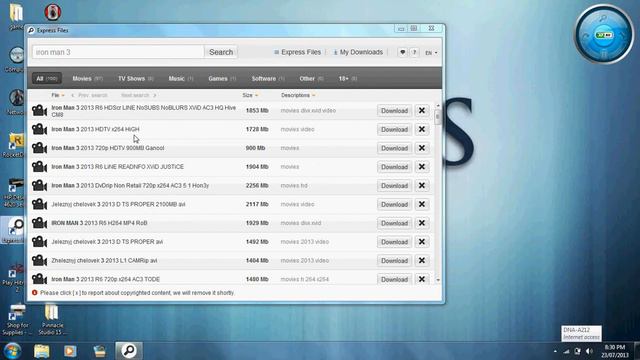The image size is (640, 360).
Task: Download Iron Man 3 R6 LiNE READNFO JUSTiCE
Action: tap(394, 167)
